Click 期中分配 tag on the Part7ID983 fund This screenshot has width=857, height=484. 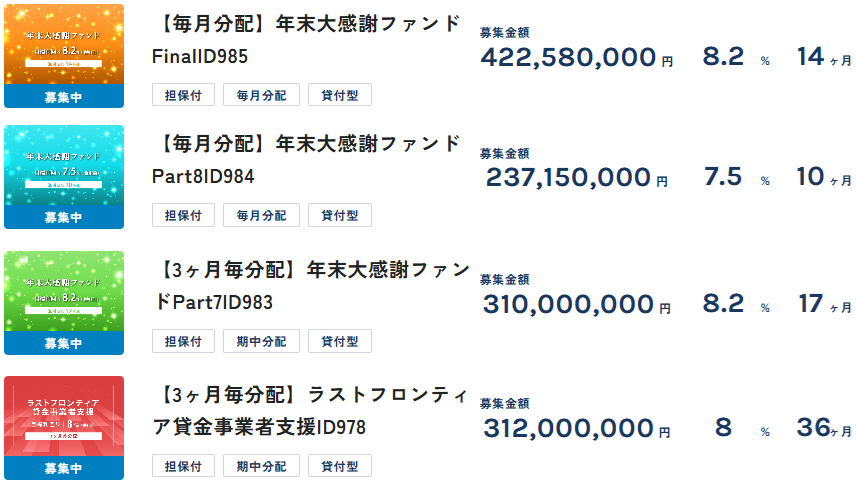point(261,341)
